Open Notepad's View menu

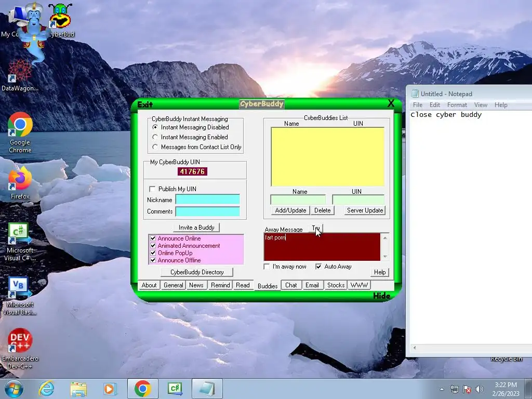click(x=481, y=105)
